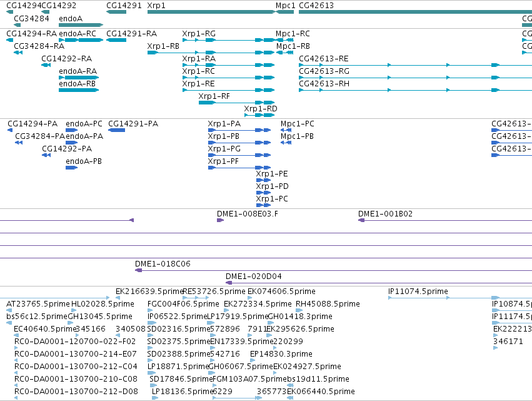Image resolution: width=532 pixels, height=401 pixels.
Task: Select EST IP11074.5prime label
Action: coord(418,292)
